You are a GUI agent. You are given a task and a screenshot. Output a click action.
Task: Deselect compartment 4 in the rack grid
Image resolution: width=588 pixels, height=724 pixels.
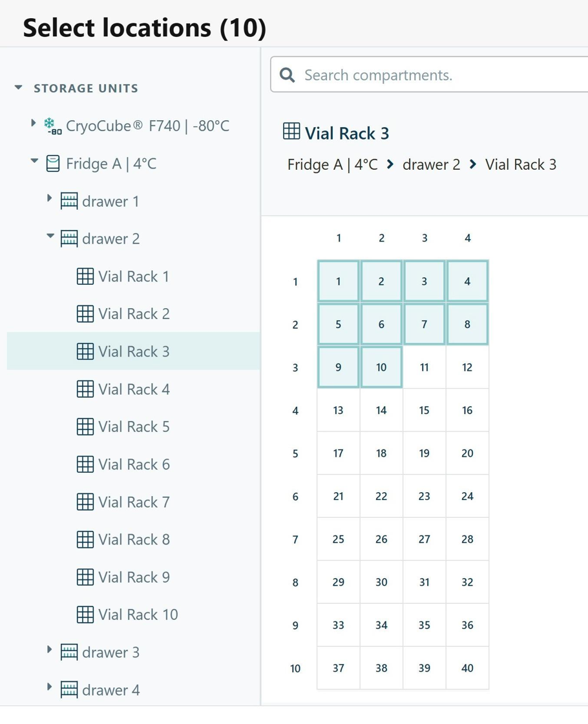467,281
